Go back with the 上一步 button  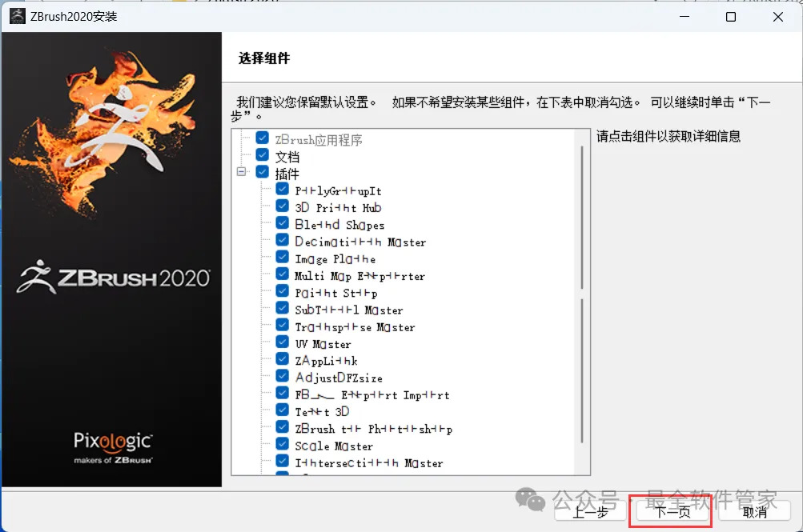pyautogui.click(x=590, y=511)
